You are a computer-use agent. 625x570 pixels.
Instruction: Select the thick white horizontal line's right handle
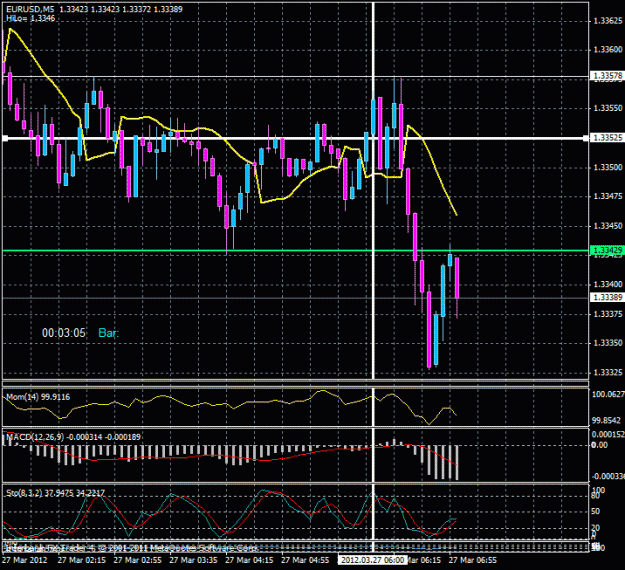pos(585,138)
